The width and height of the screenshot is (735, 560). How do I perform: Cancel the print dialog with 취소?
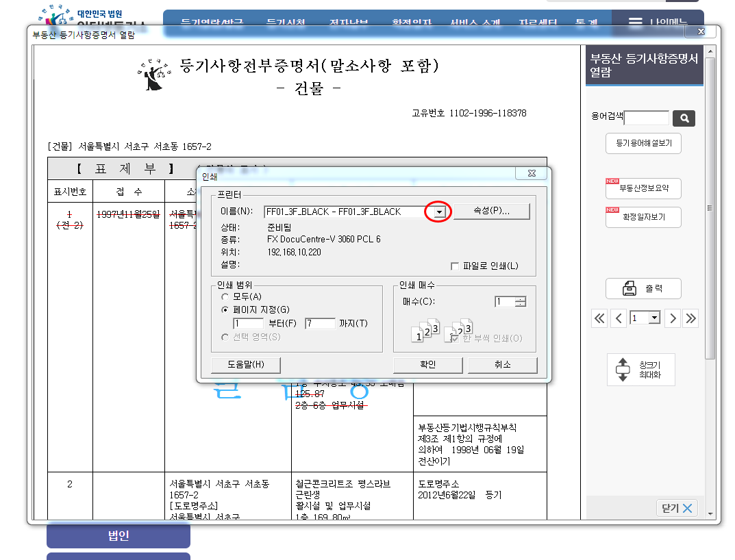(x=503, y=365)
